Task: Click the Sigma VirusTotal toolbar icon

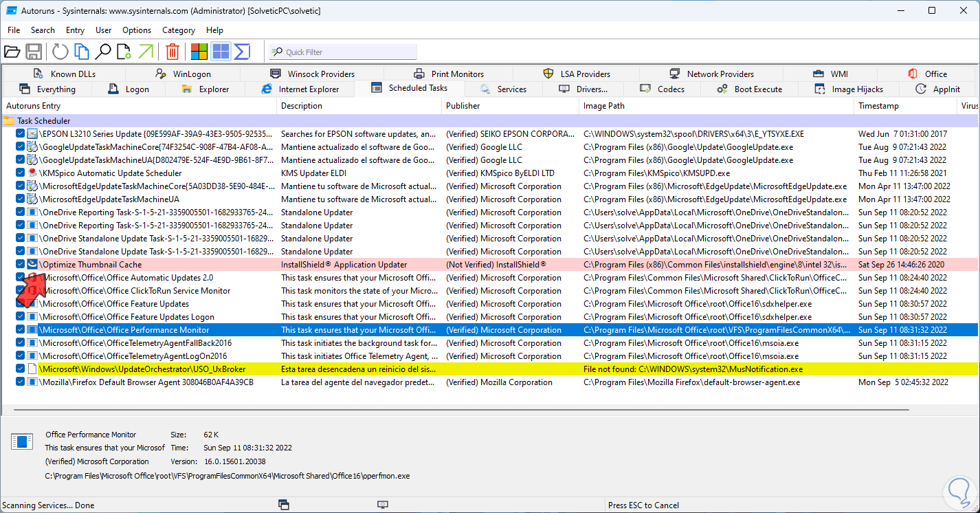Action: (x=242, y=52)
